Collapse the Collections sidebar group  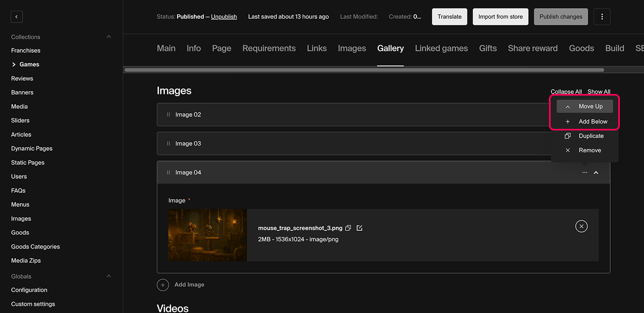[109, 37]
